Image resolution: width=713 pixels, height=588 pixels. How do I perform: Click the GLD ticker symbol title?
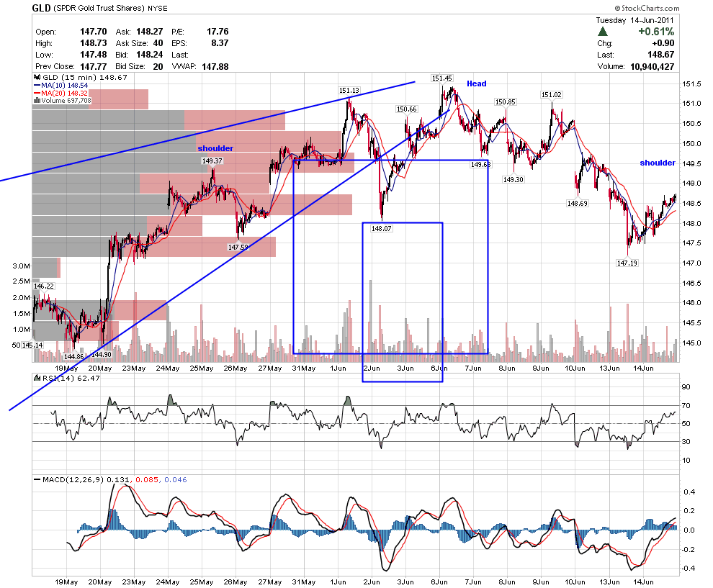click(x=41, y=8)
